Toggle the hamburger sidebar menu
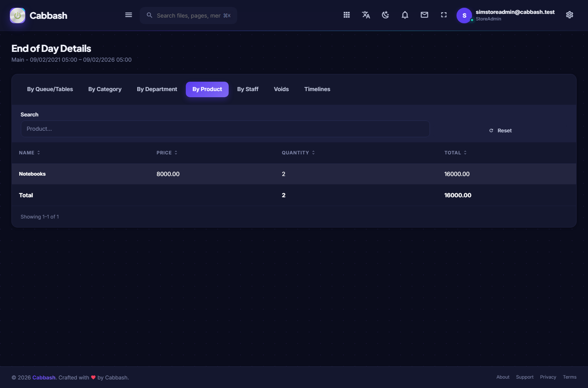The width and height of the screenshot is (588, 388). (x=129, y=15)
